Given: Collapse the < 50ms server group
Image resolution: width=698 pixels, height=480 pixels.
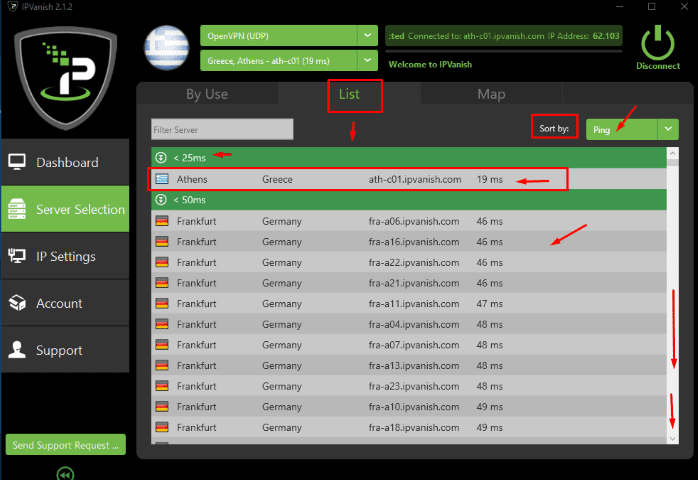Looking at the screenshot, I should click(161, 199).
